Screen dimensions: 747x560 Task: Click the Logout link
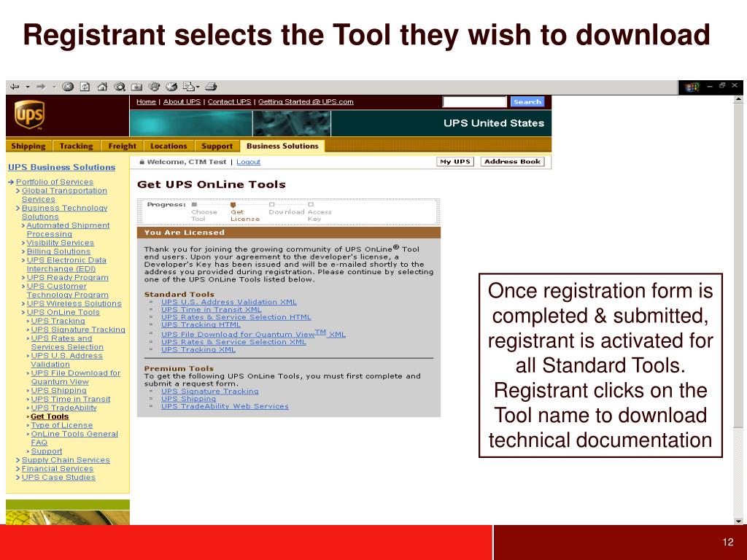248,162
